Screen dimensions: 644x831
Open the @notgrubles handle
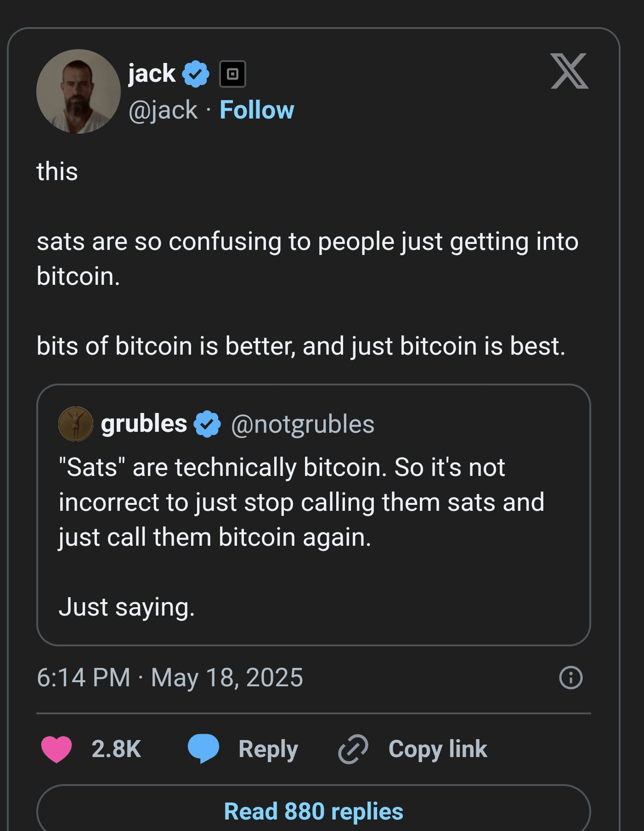303,424
